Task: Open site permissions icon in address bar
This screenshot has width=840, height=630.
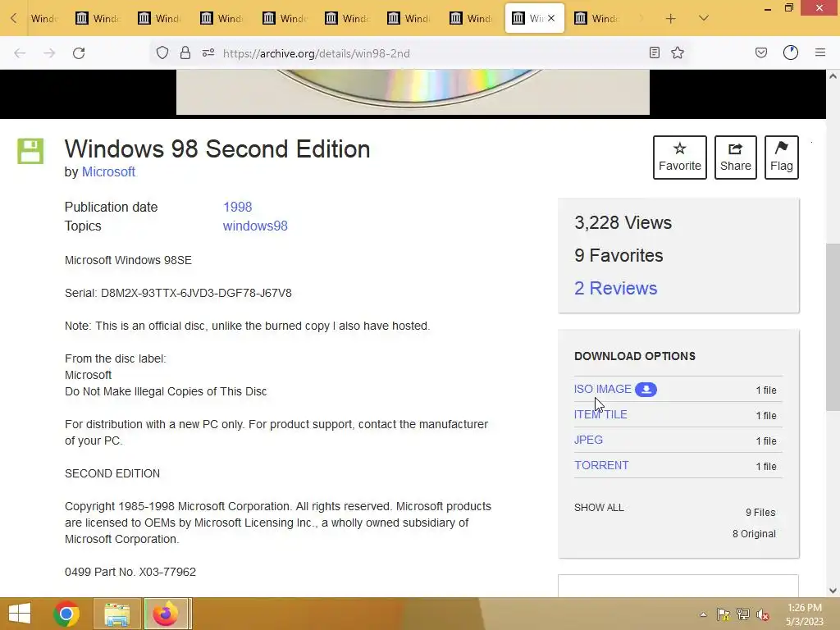Action: point(208,52)
